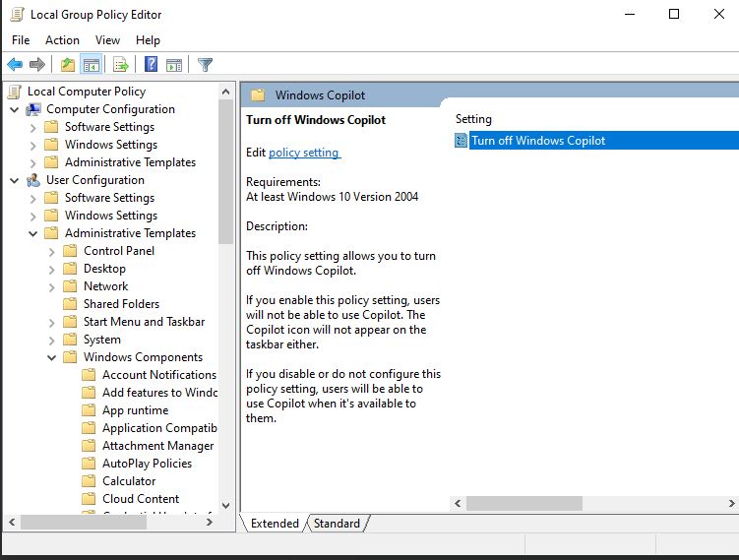Go up one level with folder icon

coord(68,64)
